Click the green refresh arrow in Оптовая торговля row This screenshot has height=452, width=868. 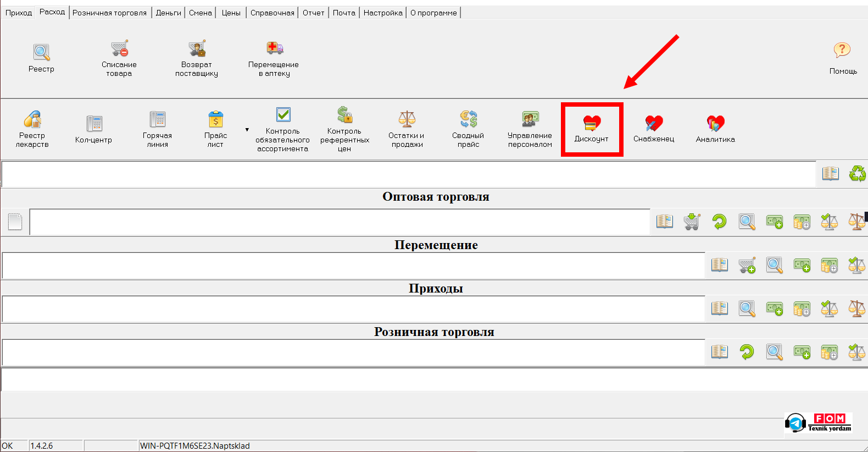[x=720, y=222]
